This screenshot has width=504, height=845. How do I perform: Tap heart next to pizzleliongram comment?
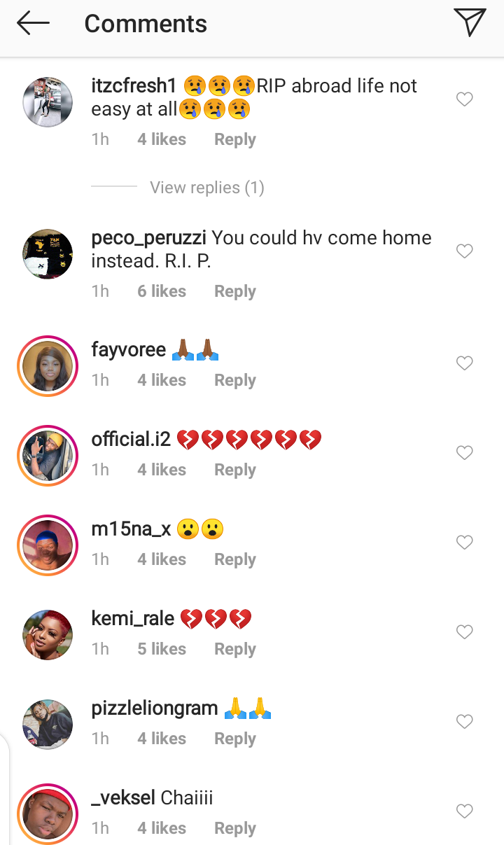(464, 722)
